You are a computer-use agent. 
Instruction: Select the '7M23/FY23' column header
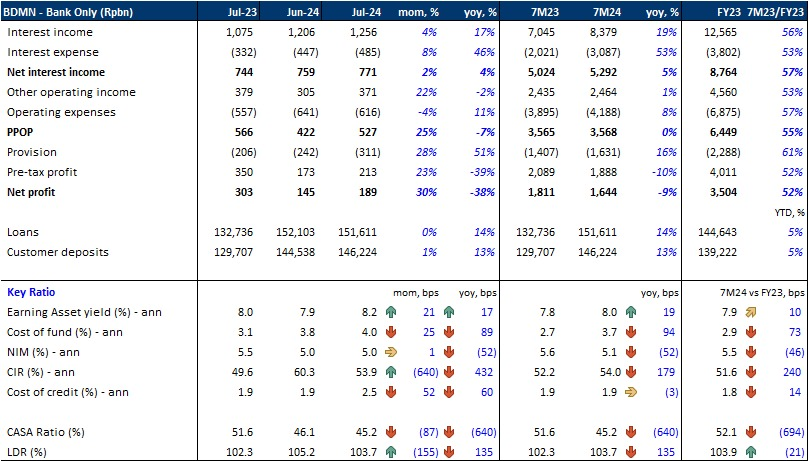tap(776, 11)
